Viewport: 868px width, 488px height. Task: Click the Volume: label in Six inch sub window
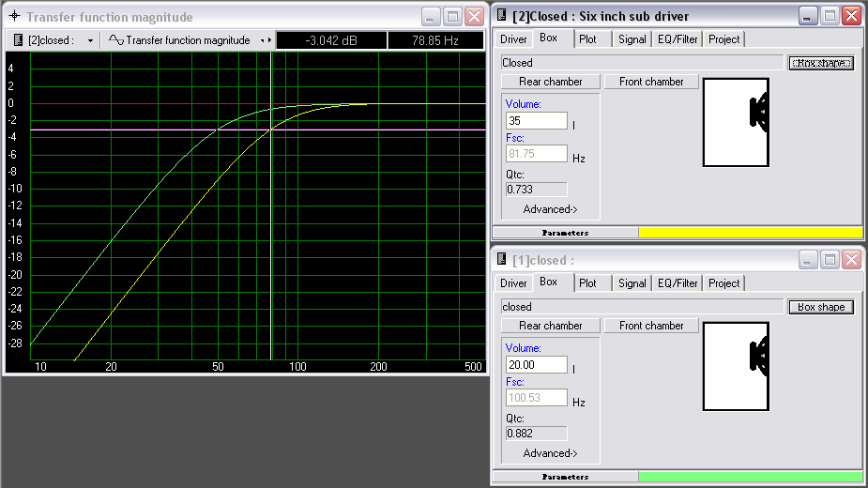(x=523, y=104)
